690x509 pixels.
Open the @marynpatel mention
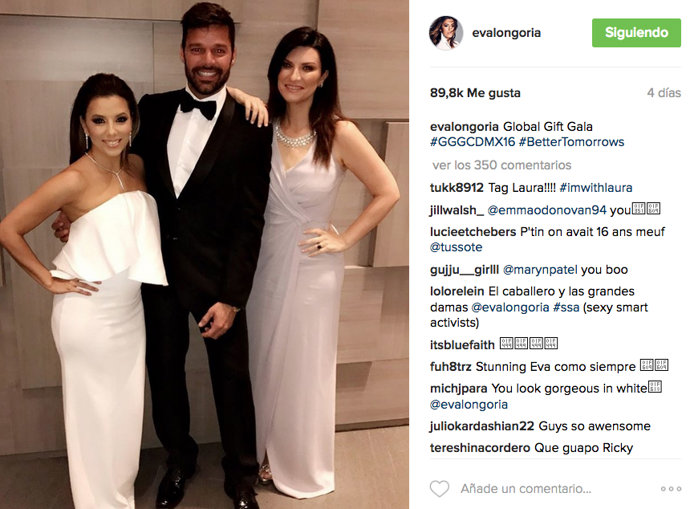[540, 270]
